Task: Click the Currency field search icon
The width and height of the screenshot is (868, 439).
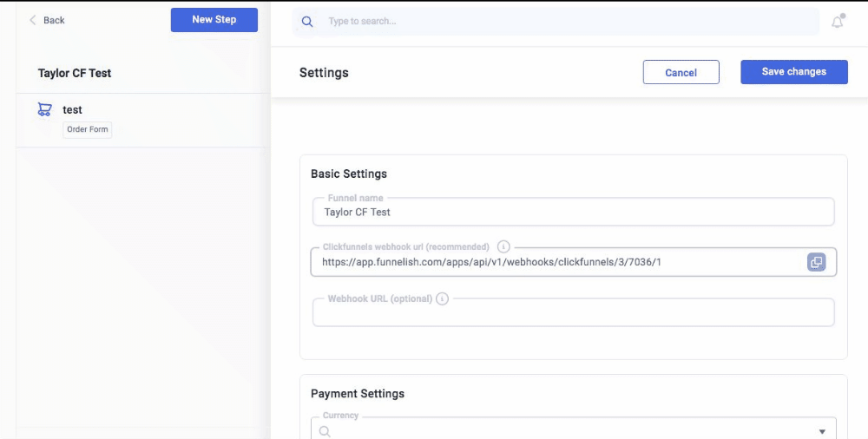Action: 325,431
